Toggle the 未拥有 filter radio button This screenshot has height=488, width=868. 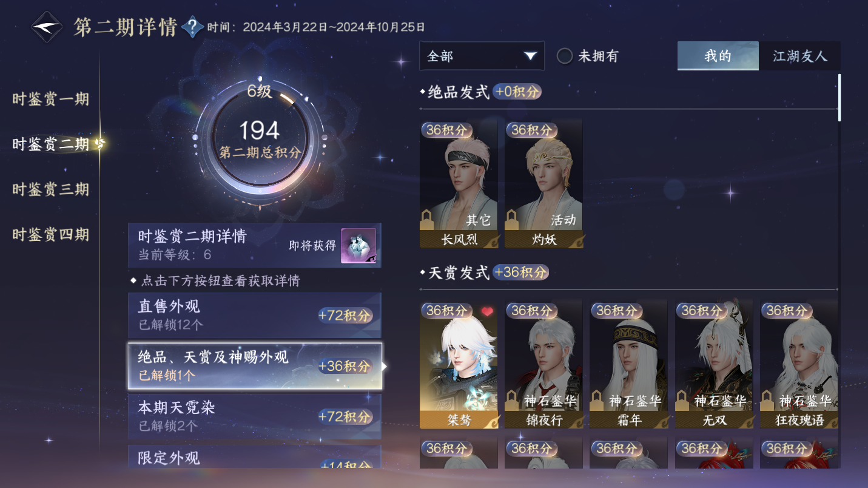click(x=565, y=56)
